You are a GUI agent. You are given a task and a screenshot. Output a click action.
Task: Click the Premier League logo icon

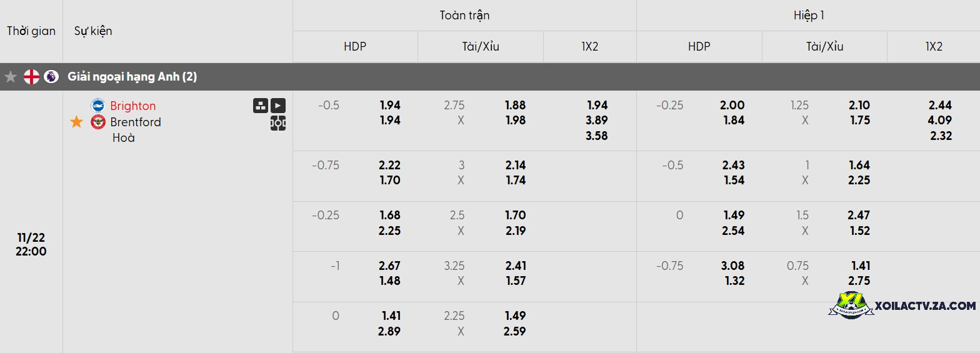click(51, 77)
